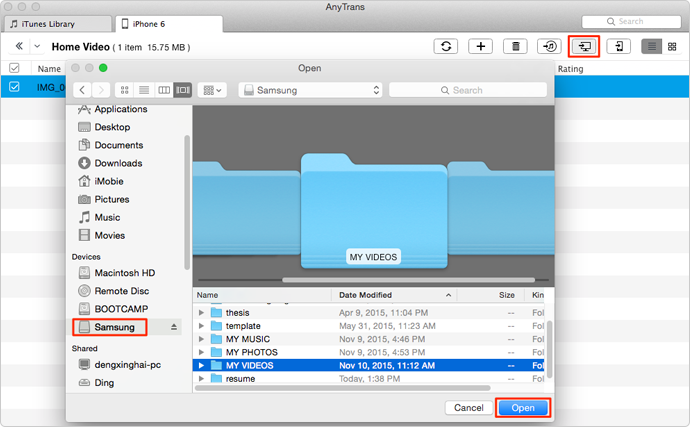Select the thesis folder row
This screenshot has height=427, width=690.
368,313
